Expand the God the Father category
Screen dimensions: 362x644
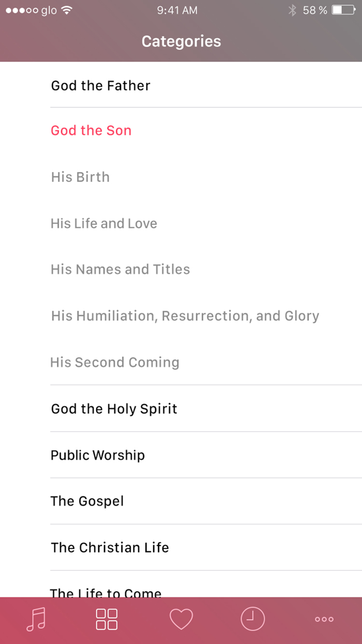(x=100, y=85)
